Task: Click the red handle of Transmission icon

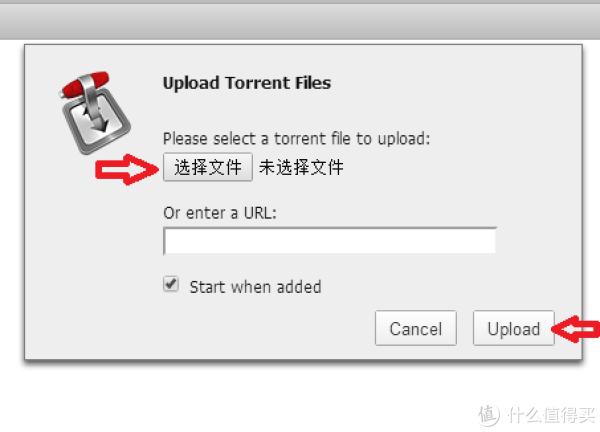Action: coord(85,84)
